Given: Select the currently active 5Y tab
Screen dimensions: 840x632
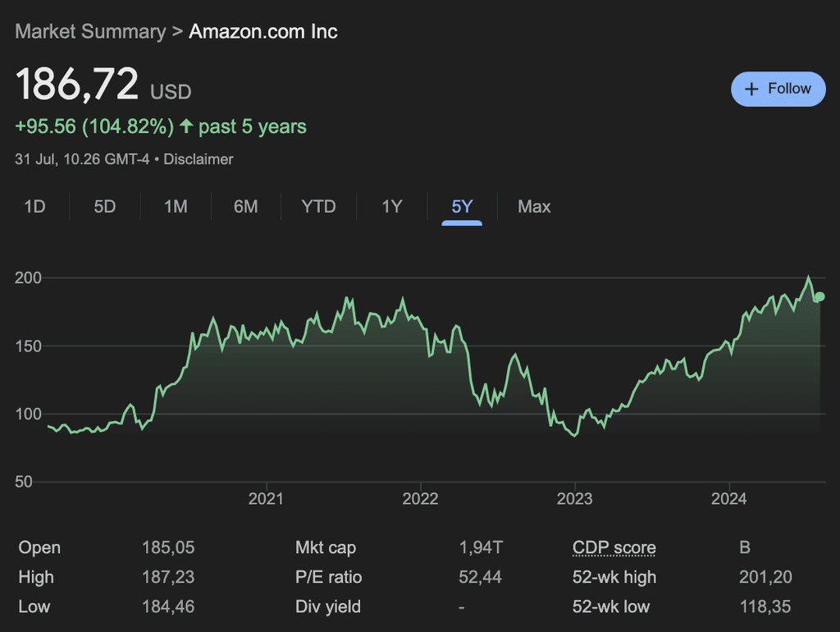Looking at the screenshot, I should 461,207.
